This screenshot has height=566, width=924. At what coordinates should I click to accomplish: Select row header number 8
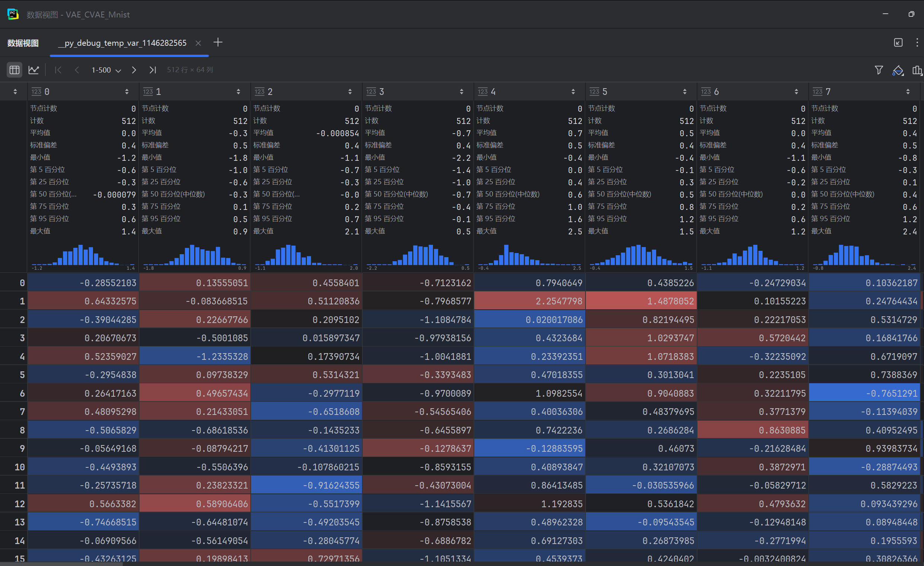(x=22, y=430)
